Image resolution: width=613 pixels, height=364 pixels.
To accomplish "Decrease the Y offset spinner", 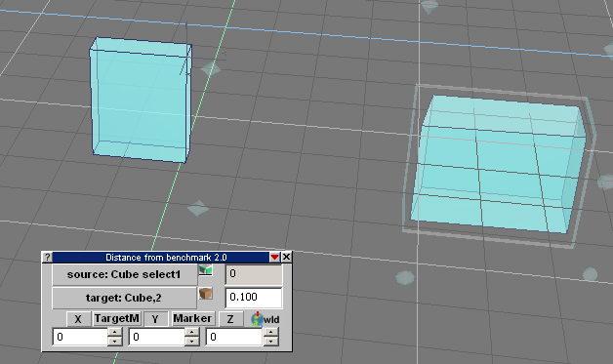I will (192, 342).
